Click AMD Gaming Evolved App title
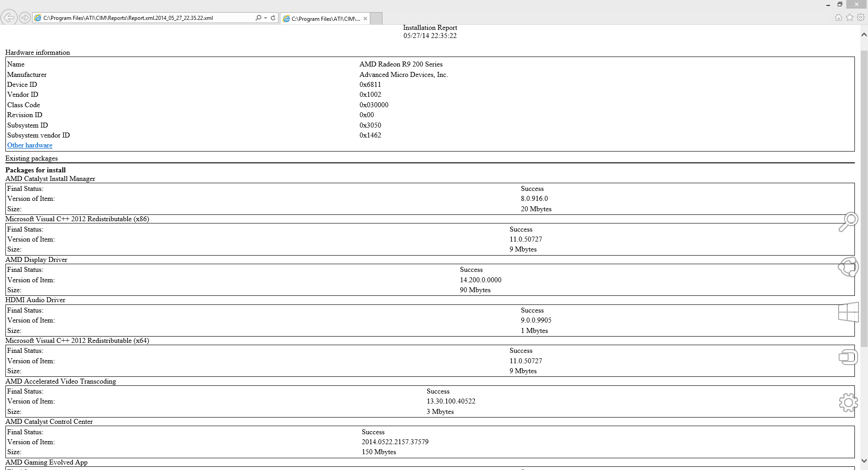This screenshot has width=868, height=470. [47, 462]
